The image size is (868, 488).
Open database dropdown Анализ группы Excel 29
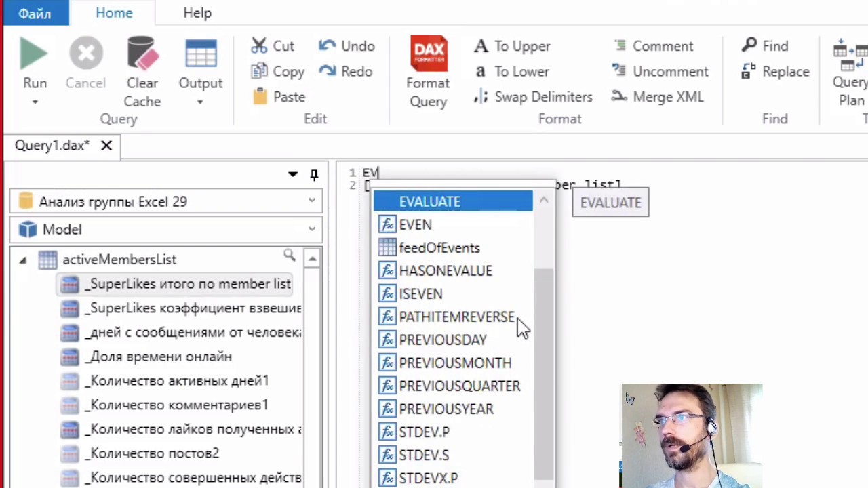[x=166, y=201]
